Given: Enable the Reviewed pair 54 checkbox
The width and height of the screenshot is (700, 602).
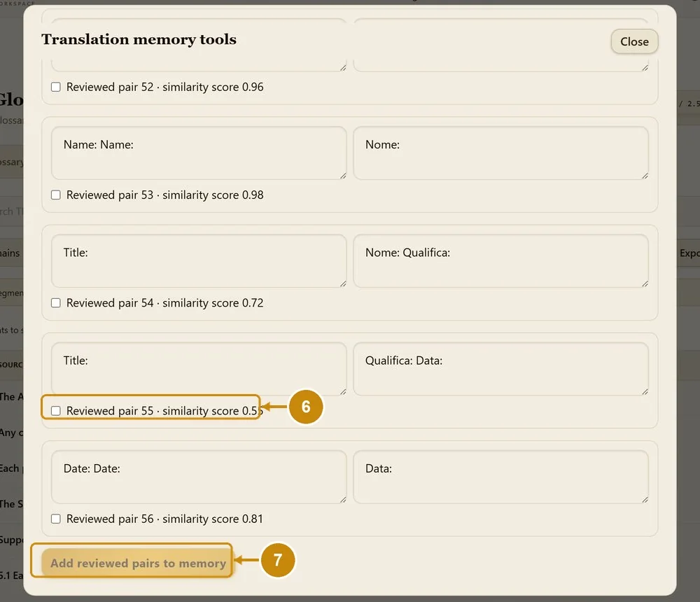Looking at the screenshot, I should click(x=56, y=303).
